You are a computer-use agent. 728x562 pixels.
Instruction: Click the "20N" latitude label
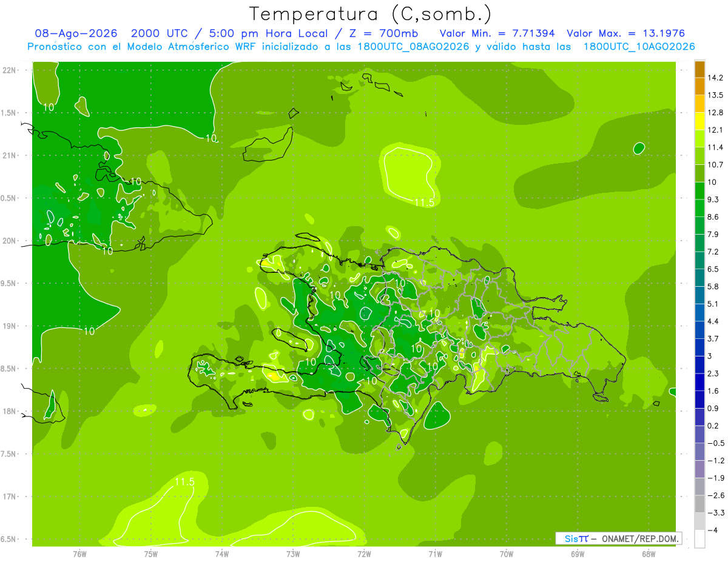coord(9,241)
